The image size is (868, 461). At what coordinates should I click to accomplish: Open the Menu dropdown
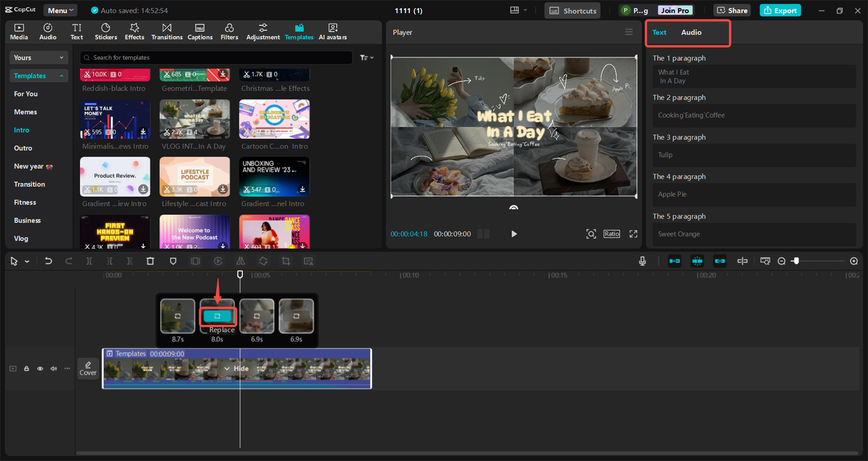coord(61,10)
